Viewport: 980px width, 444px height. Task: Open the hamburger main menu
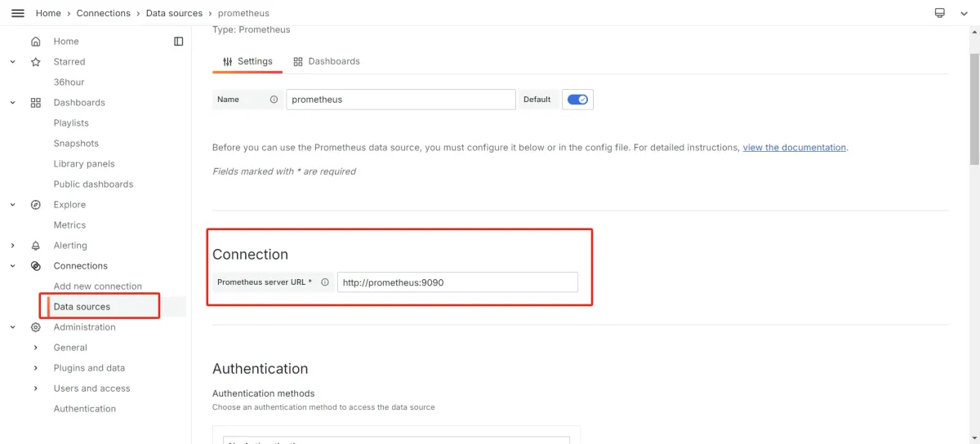[17, 13]
